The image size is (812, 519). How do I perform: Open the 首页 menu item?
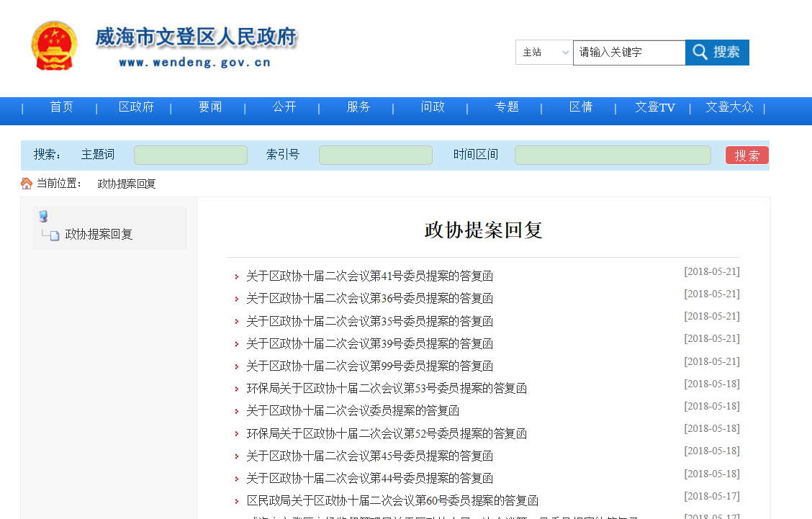61,107
